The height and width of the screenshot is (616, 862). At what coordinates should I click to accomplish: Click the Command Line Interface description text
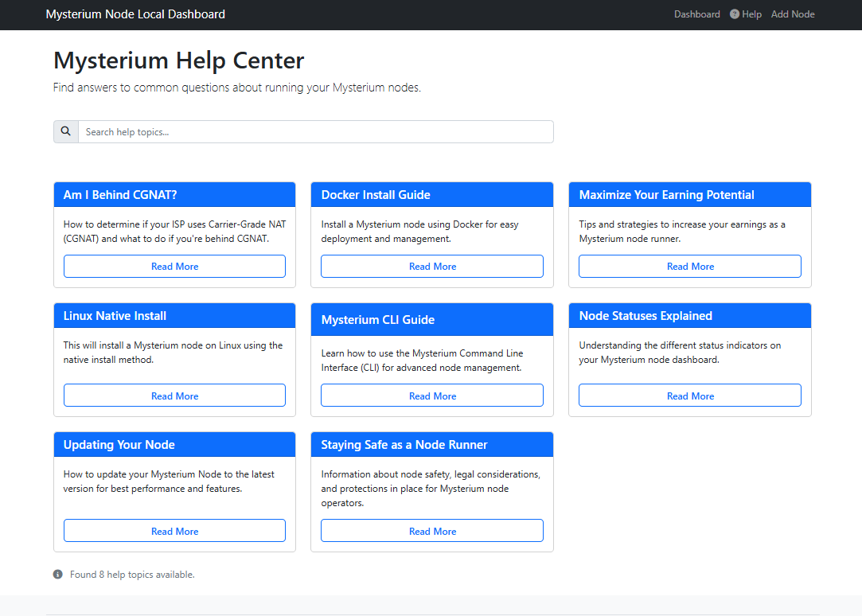[x=422, y=361]
